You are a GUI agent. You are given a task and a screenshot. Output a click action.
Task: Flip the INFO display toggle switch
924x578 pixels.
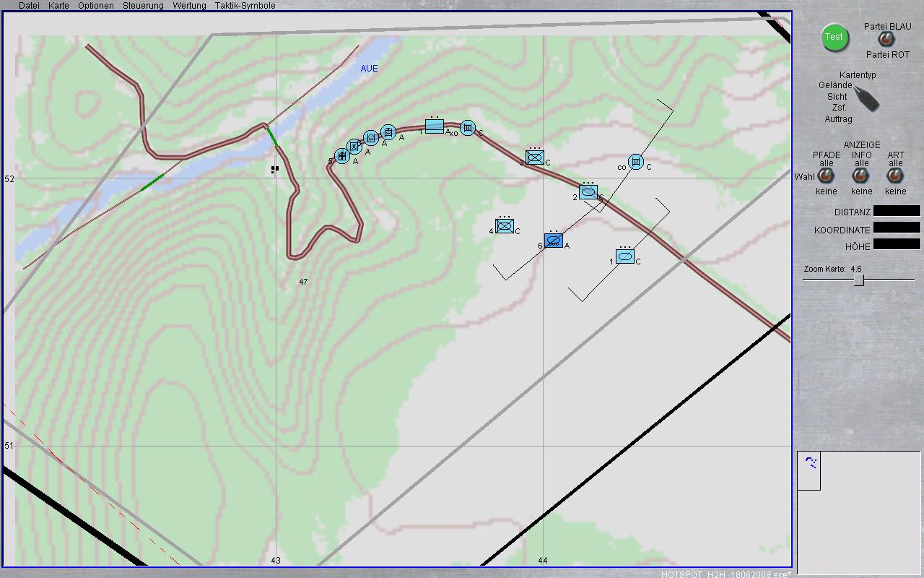[860, 176]
